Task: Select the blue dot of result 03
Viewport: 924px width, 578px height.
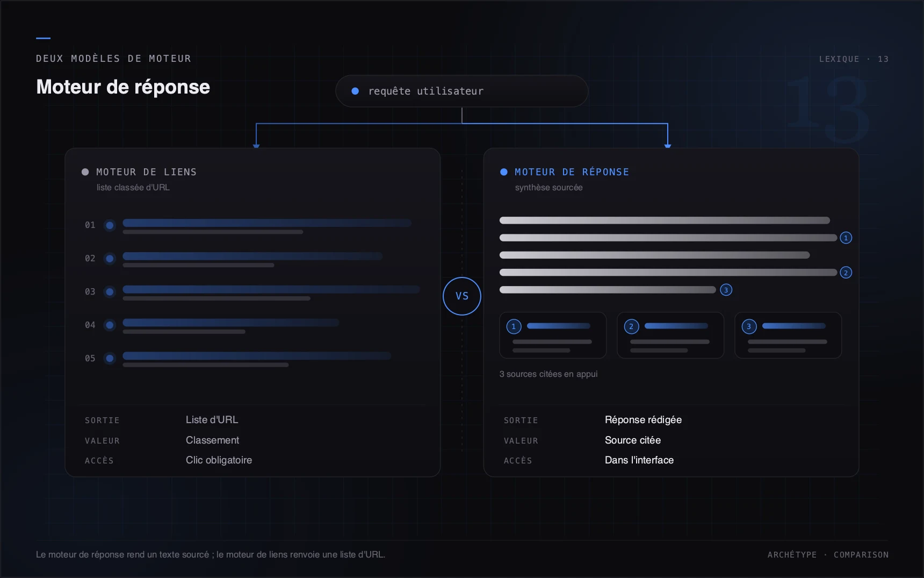Action: coord(110,292)
